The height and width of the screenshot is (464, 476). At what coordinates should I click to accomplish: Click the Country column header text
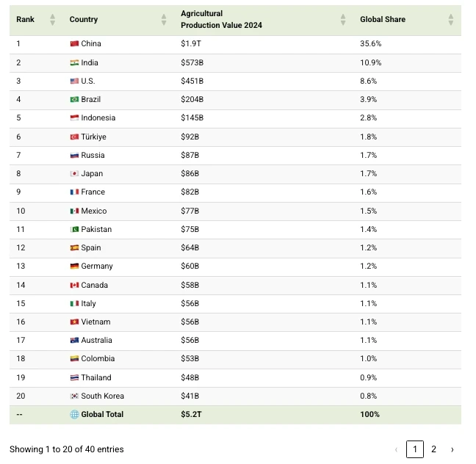pyautogui.click(x=84, y=19)
